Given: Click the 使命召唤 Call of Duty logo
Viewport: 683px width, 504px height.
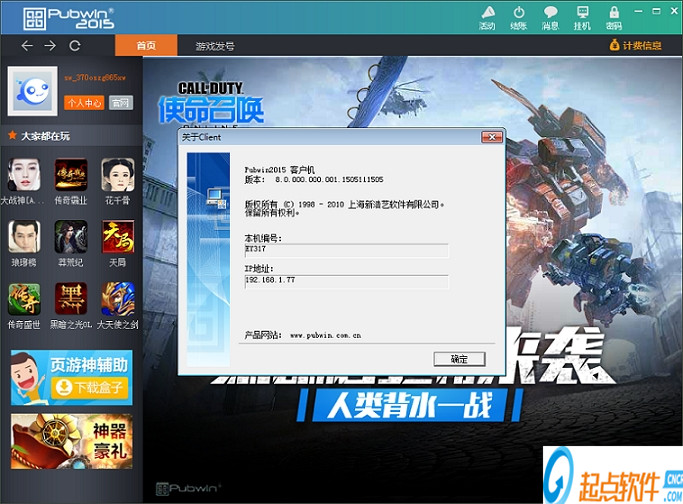Looking at the screenshot, I should (x=211, y=103).
